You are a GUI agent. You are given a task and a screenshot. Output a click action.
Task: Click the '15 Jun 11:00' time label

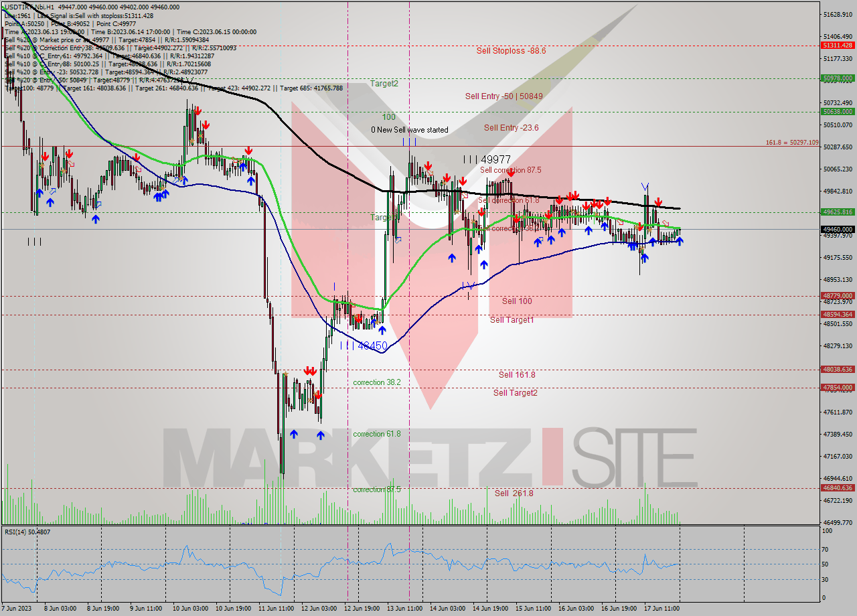(x=533, y=609)
